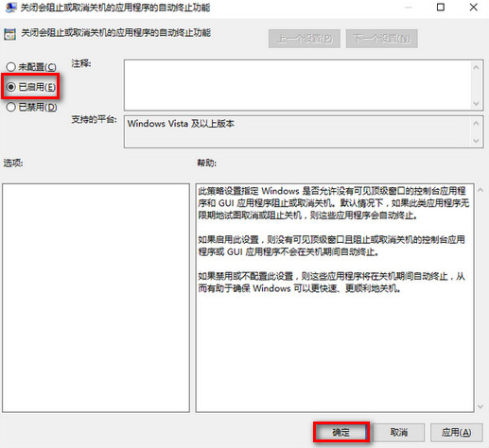Click inside the 注释 comment text box

pos(297,85)
